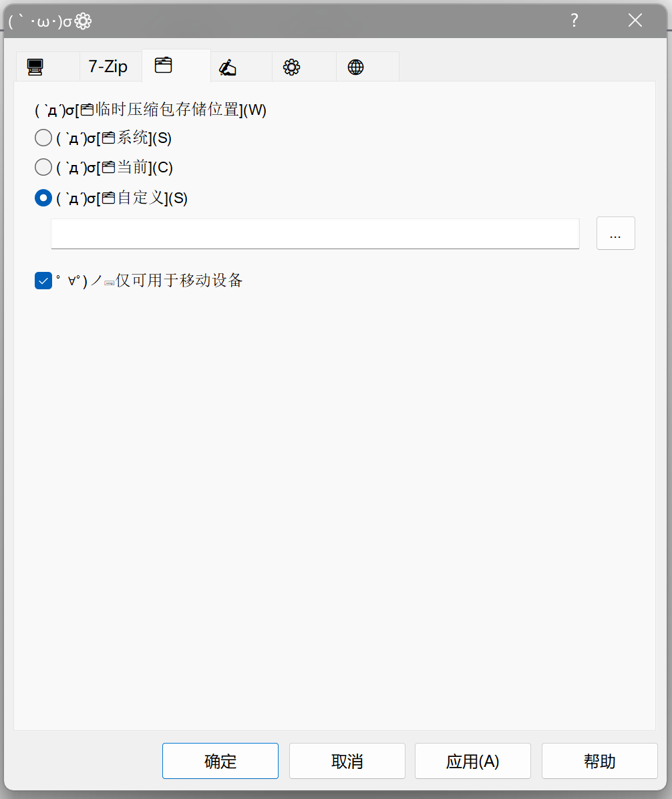This screenshot has height=799, width=672.
Task: Click the gear icon in window title
Action: click(x=83, y=21)
